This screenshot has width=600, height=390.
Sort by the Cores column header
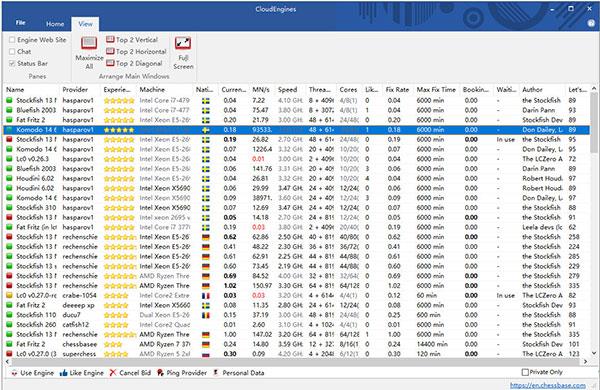tap(349, 90)
